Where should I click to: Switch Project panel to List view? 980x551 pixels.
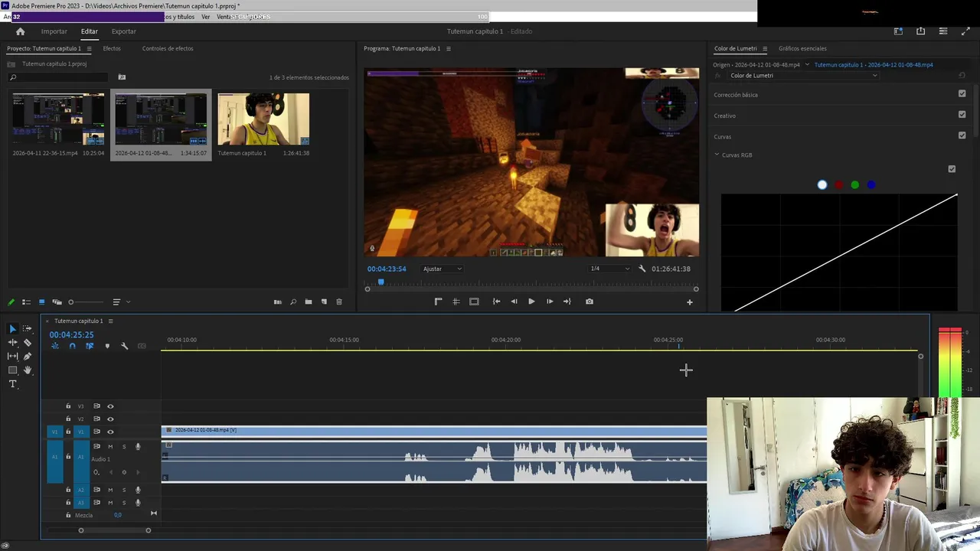[26, 302]
